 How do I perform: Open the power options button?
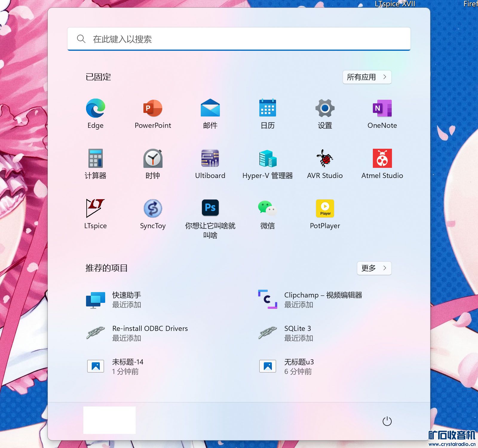click(x=387, y=421)
